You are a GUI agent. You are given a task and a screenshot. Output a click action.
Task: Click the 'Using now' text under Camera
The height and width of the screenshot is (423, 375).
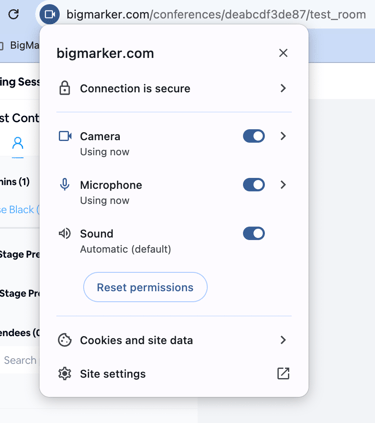105,152
